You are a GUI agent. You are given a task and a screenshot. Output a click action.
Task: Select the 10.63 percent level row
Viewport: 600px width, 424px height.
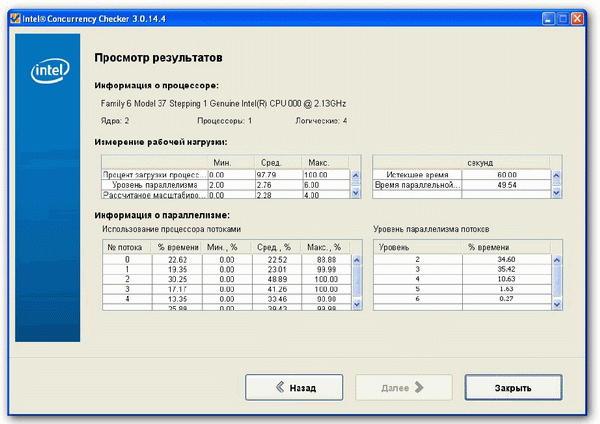coord(463,279)
